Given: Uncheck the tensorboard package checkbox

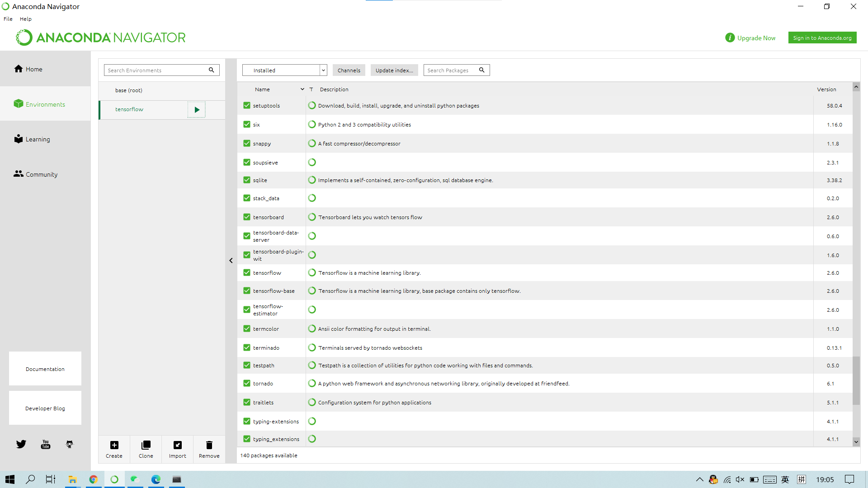Looking at the screenshot, I should [x=247, y=217].
